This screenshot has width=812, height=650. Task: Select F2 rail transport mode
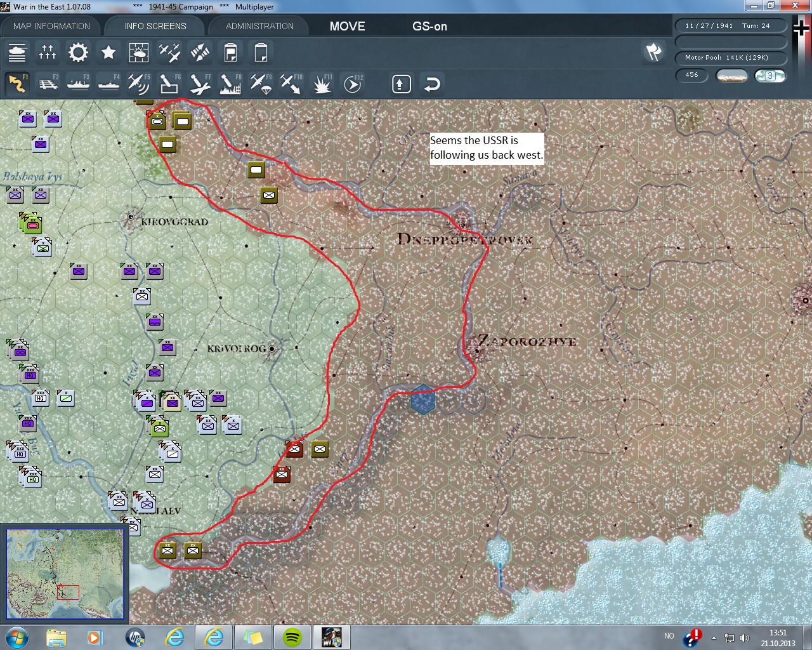48,84
